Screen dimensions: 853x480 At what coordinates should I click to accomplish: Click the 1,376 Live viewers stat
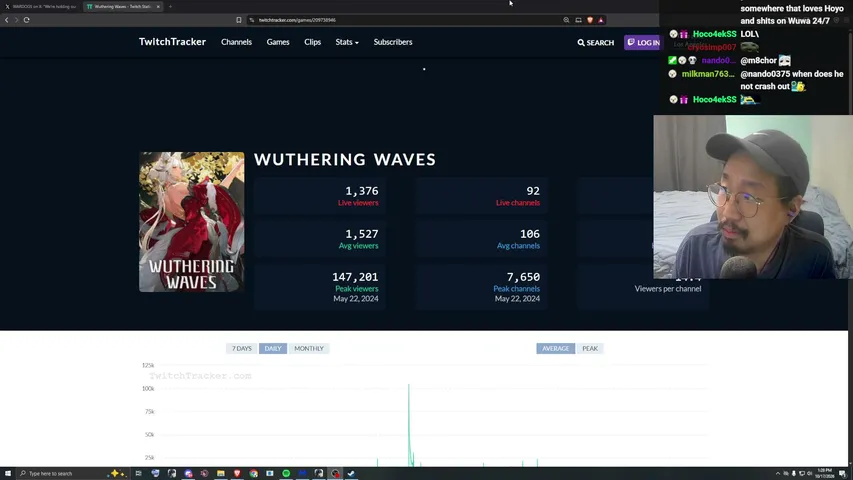(x=320, y=196)
